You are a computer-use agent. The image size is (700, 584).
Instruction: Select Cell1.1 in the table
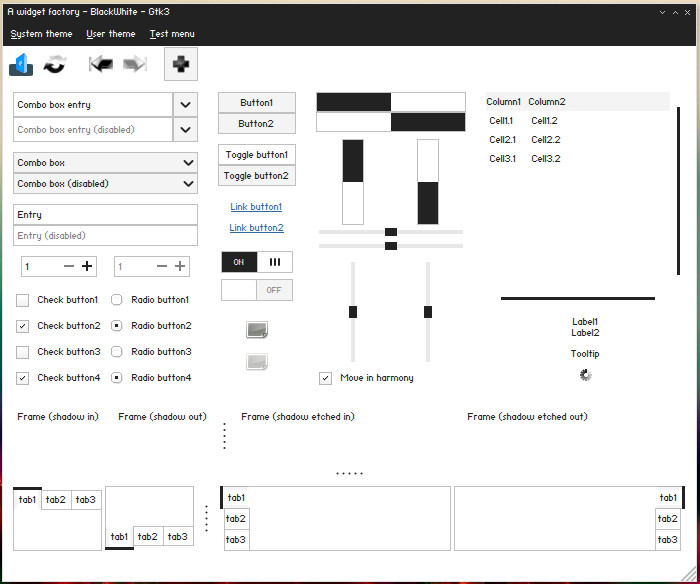[501, 121]
